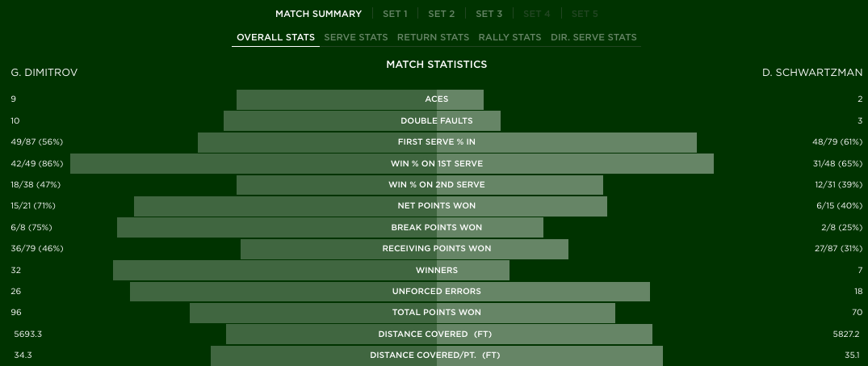Show Rally Stats
Screen dimensions: 868x366
pos(509,37)
